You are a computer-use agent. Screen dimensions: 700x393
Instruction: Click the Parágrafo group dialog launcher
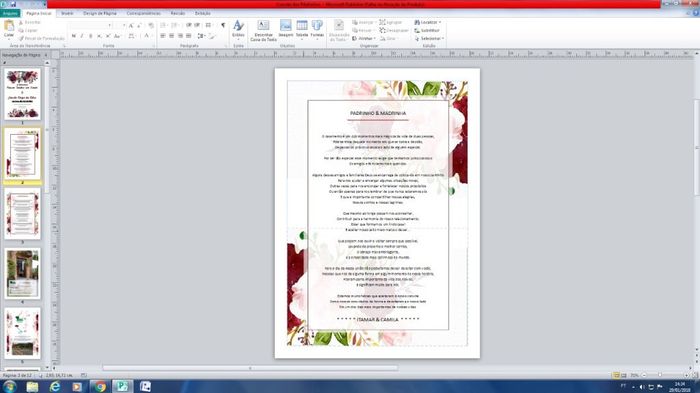(x=226, y=46)
